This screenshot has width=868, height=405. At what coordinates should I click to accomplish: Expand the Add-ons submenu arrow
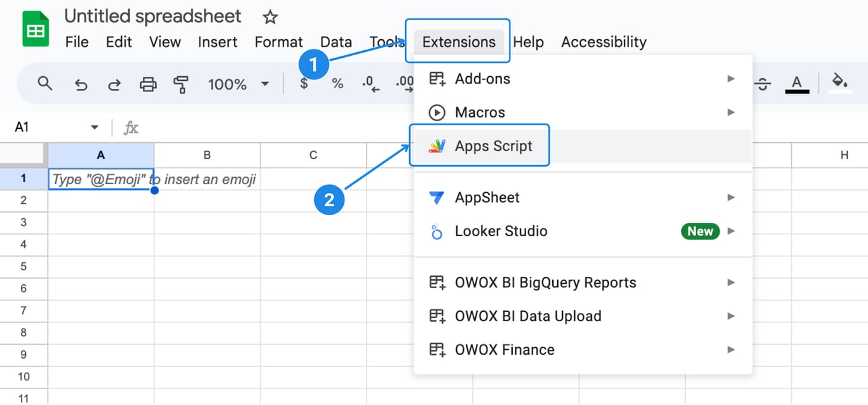click(731, 79)
